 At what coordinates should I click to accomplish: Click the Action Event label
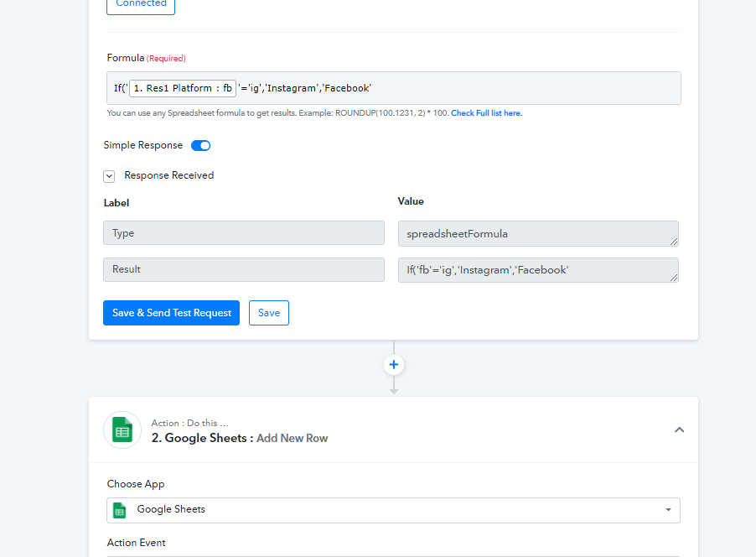pos(136,543)
